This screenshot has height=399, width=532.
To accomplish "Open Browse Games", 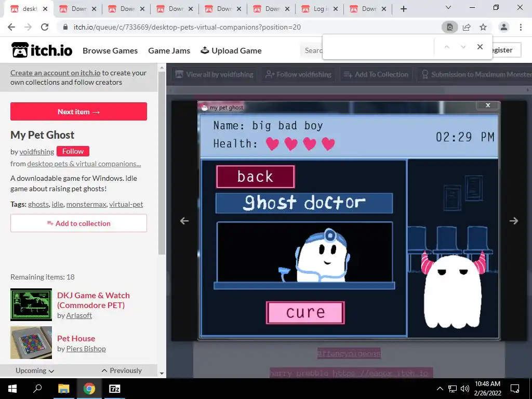I will pyautogui.click(x=110, y=50).
